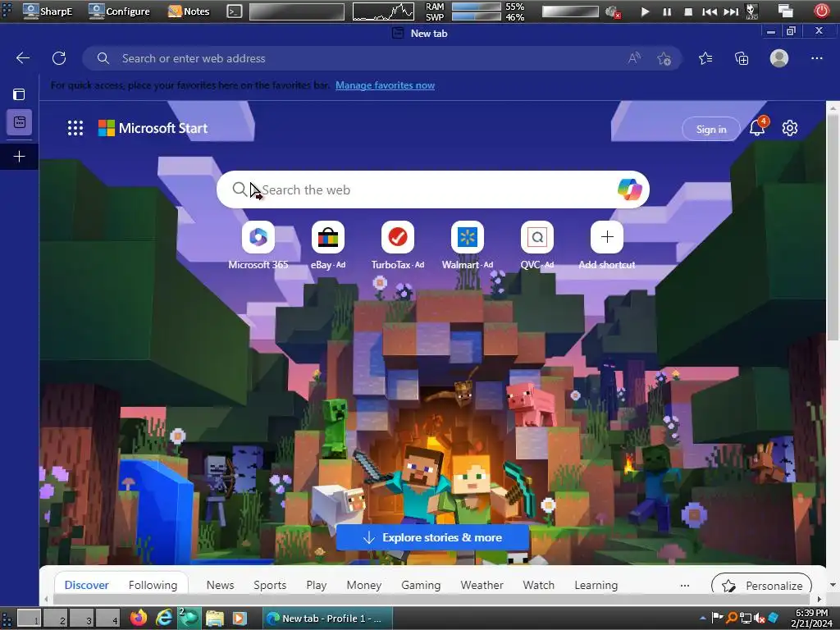The image size is (840, 630).
Task: Launch Internet Explorer from the taskbar
Action: (x=164, y=619)
